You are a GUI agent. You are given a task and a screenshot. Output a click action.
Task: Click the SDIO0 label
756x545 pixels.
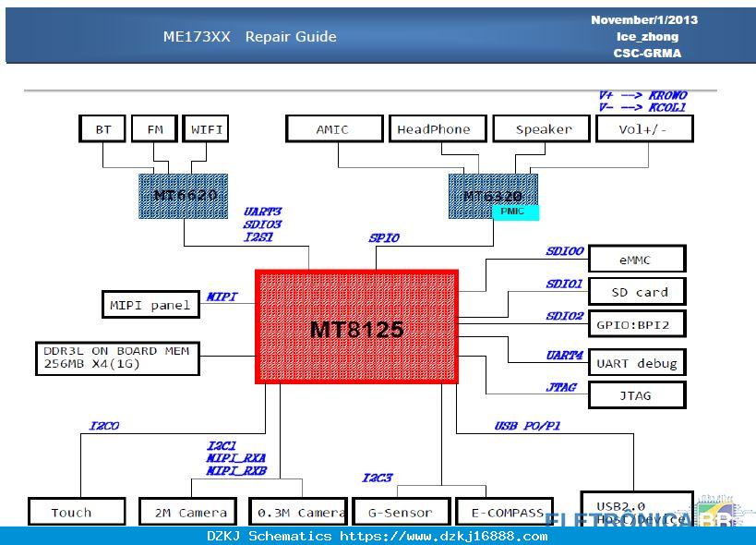(x=565, y=251)
